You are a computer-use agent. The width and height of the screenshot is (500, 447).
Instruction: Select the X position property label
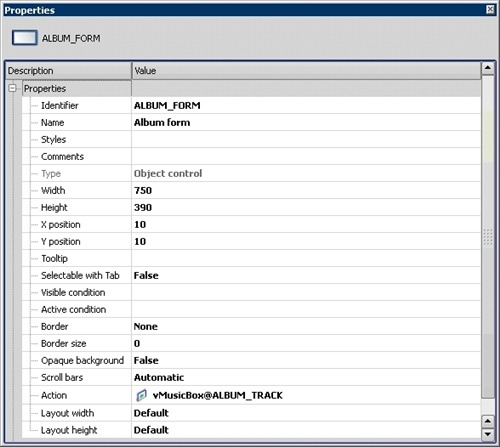[x=61, y=224]
